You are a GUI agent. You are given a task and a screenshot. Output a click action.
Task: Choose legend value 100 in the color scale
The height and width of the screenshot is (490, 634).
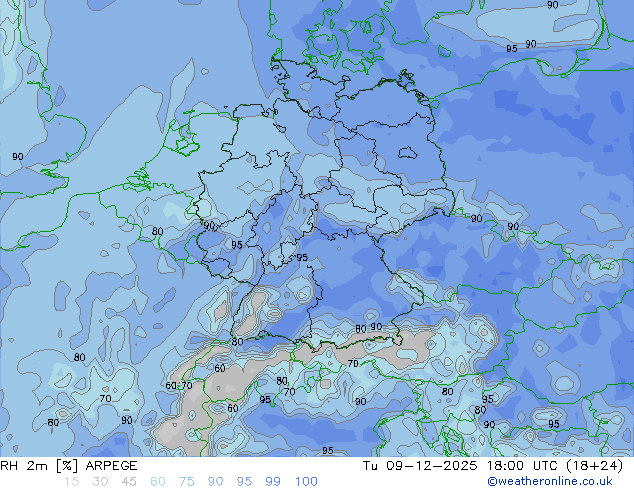coord(306,482)
